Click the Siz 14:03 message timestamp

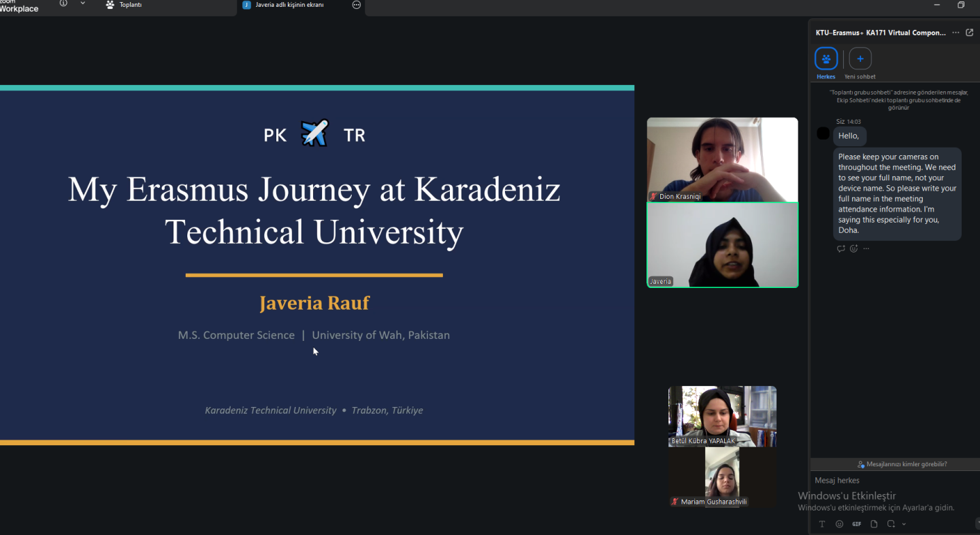(848, 122)
